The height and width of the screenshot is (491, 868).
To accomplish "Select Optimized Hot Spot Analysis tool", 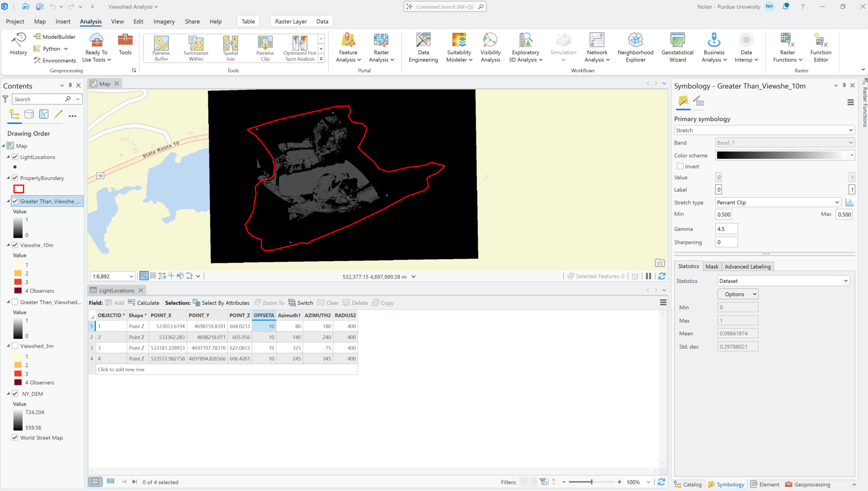I will coord(300,48).
